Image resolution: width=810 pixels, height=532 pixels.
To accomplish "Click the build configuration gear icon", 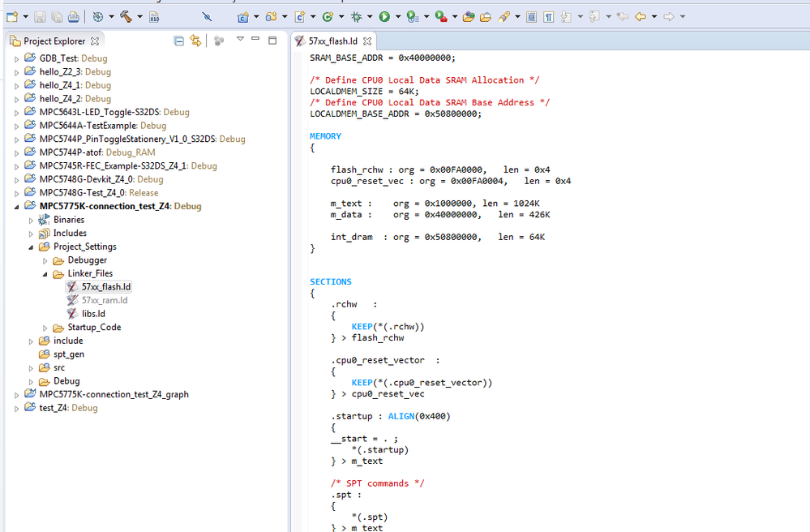I will tap(97, 16).
